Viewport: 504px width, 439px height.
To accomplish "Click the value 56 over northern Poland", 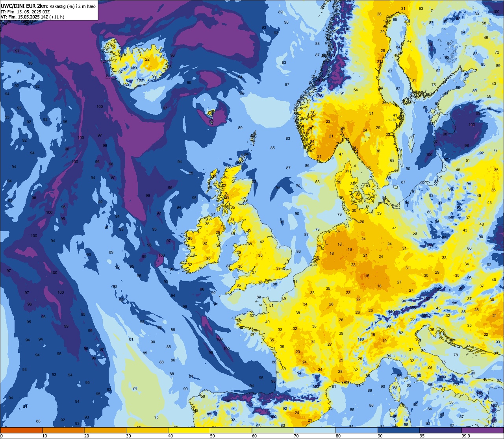I will [415, 233].
